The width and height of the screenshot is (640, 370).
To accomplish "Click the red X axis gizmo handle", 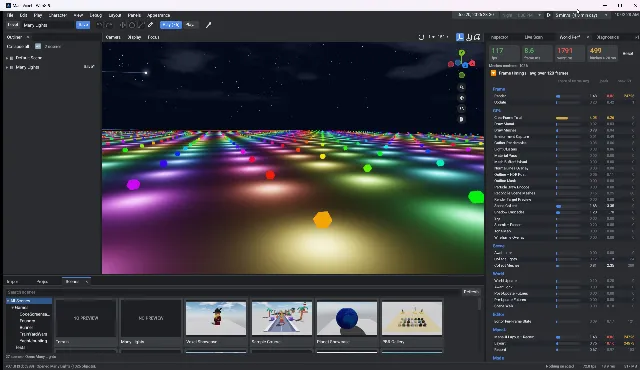I will [x=472, y=63].
